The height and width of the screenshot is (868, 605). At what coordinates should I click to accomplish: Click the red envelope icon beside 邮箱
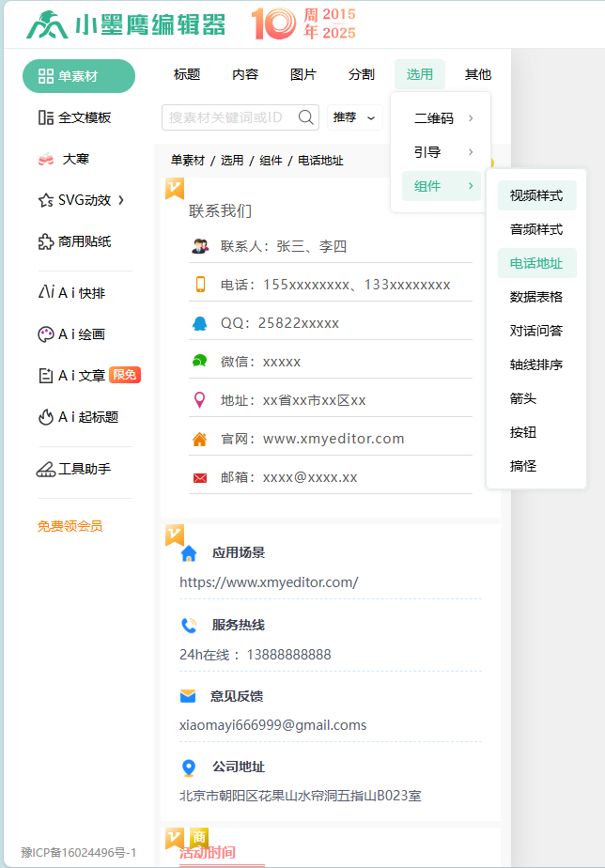tap(200, 478)
